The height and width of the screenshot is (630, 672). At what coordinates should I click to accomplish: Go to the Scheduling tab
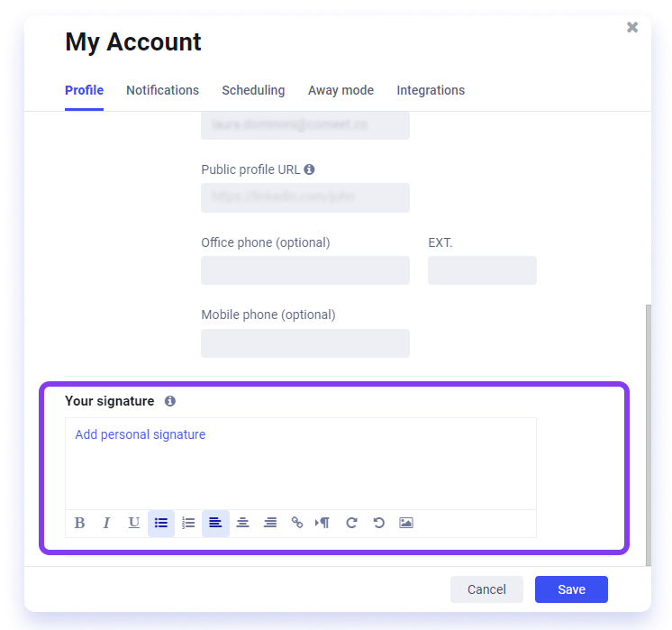253,90
